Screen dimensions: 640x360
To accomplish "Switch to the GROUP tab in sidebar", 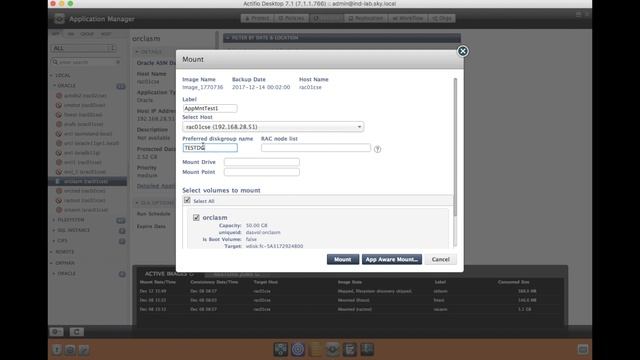I will pyautogui.click(x=87, y=34).
